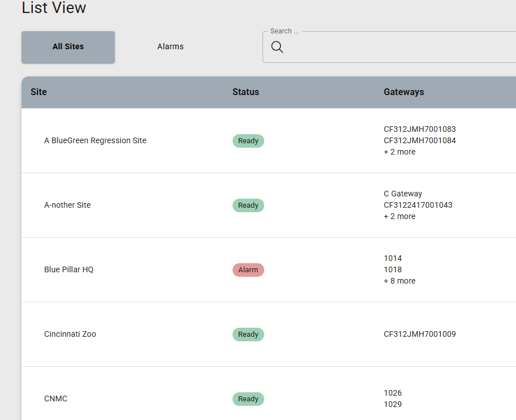Switch to the All Sites tab

(68, 47)
